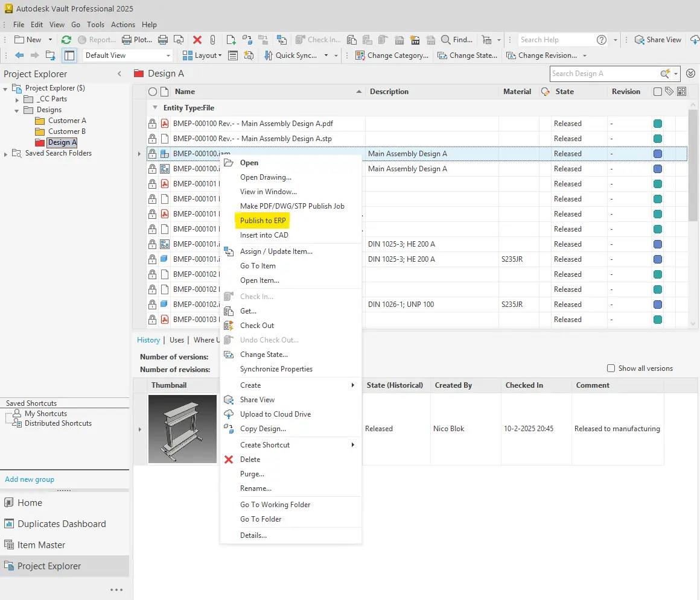Click the Copy Design toolbar icon
This screenshot has width=700, height=600.
(x=247, y=40)
